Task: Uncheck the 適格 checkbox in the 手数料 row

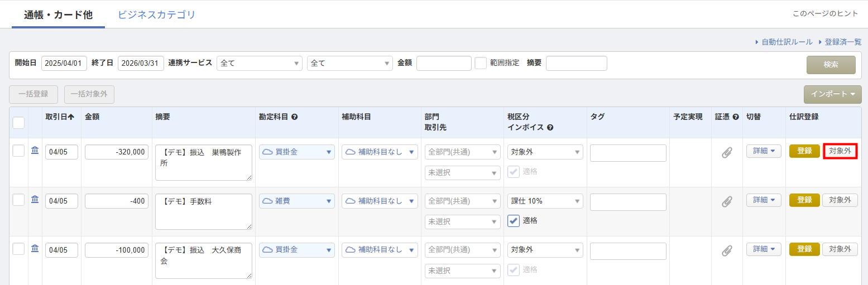Action: pos(514,221)
